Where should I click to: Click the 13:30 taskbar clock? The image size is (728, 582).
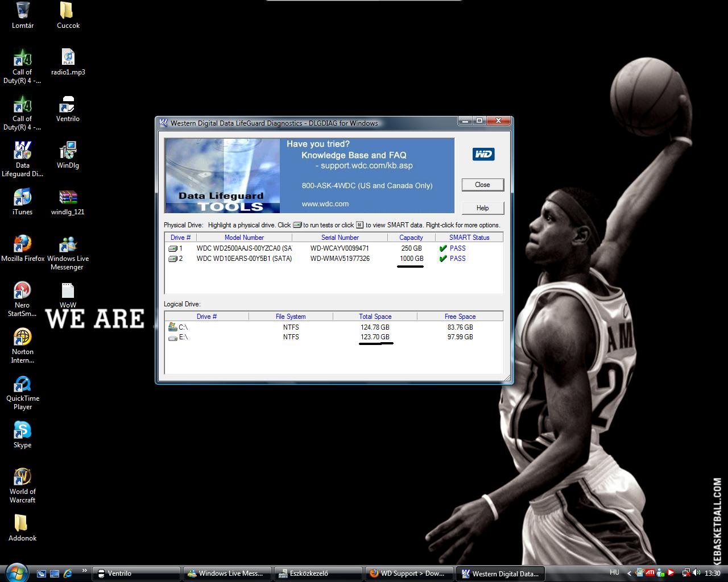(712, 573)
